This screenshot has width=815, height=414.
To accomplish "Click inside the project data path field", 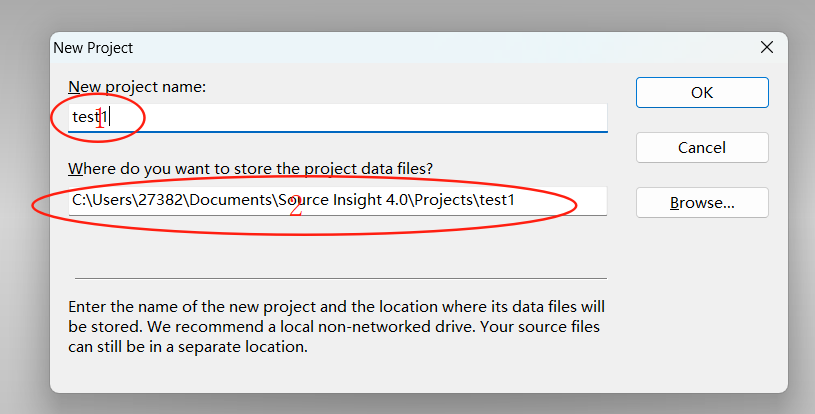I will coord(337,201).
